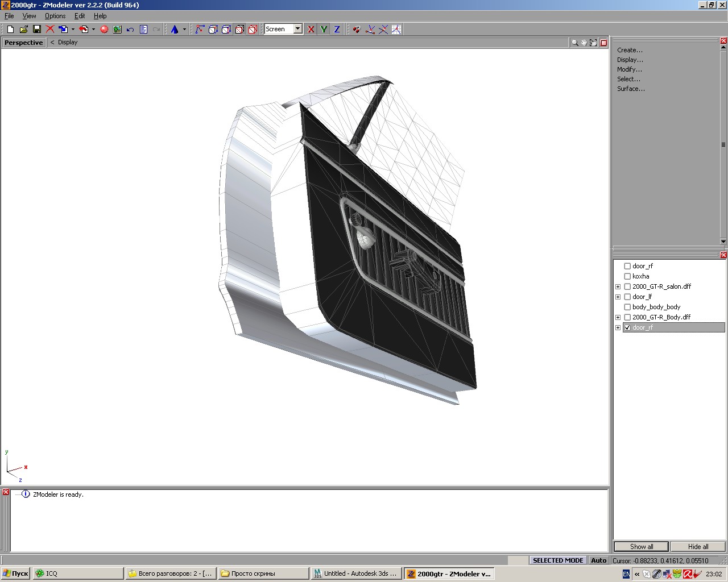Open a file with the folder icon
728x582 pixels.
(x=23, y=29)
